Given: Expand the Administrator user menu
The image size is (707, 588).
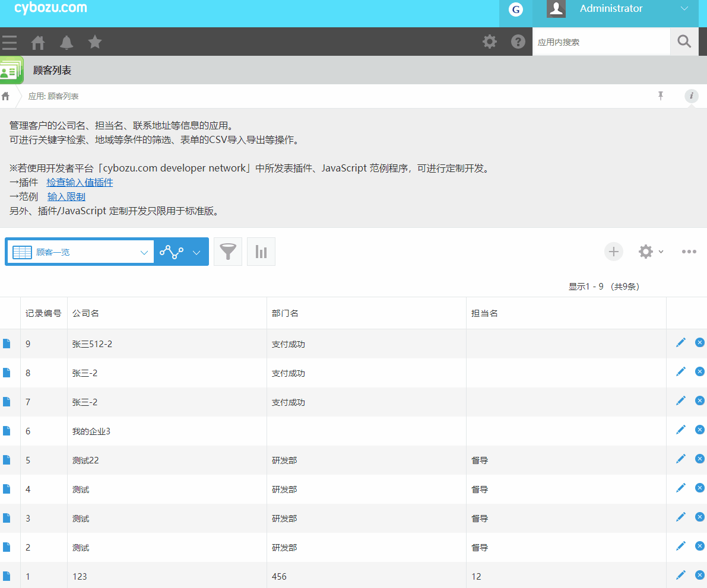Looking at the screenshot, I should 684,8.
